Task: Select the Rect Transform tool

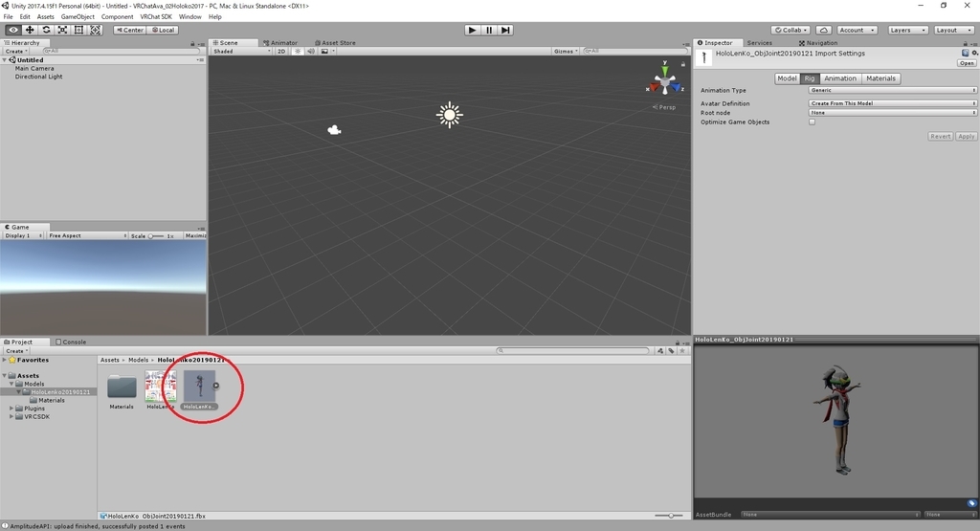Action: (78, 30)
